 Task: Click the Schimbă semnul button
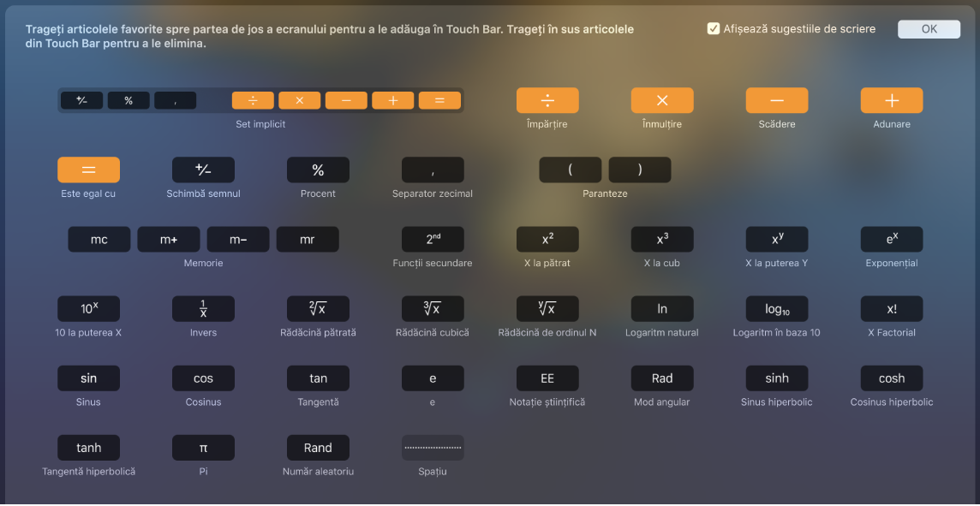pyautogui.click(x=203, y=170)
